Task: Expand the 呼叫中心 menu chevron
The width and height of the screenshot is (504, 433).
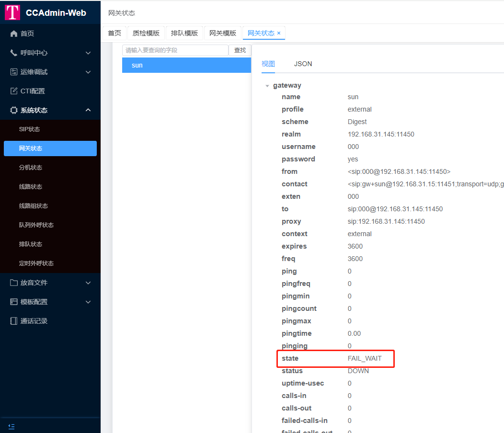Action: point(88,53)
